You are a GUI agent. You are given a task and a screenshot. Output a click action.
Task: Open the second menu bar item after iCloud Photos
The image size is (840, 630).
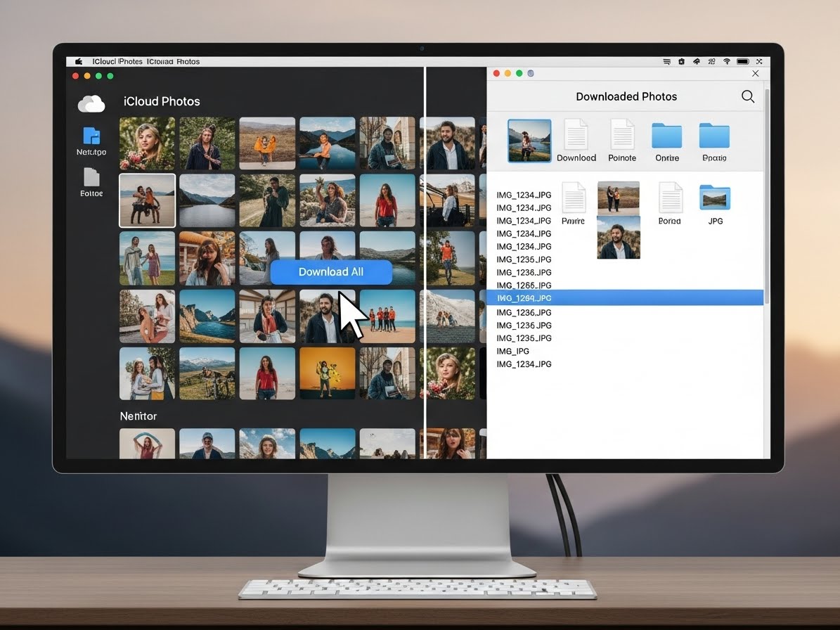pyautogui.click(x=173, y=62)
